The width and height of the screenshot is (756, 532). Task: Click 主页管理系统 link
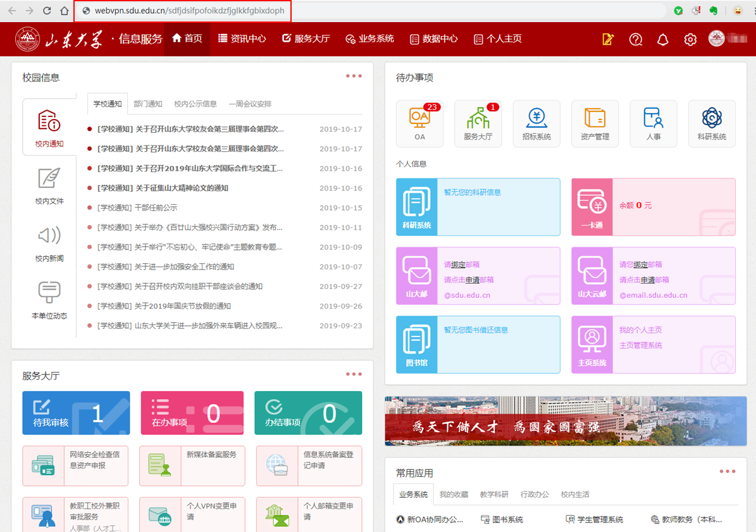coord(640,345)
